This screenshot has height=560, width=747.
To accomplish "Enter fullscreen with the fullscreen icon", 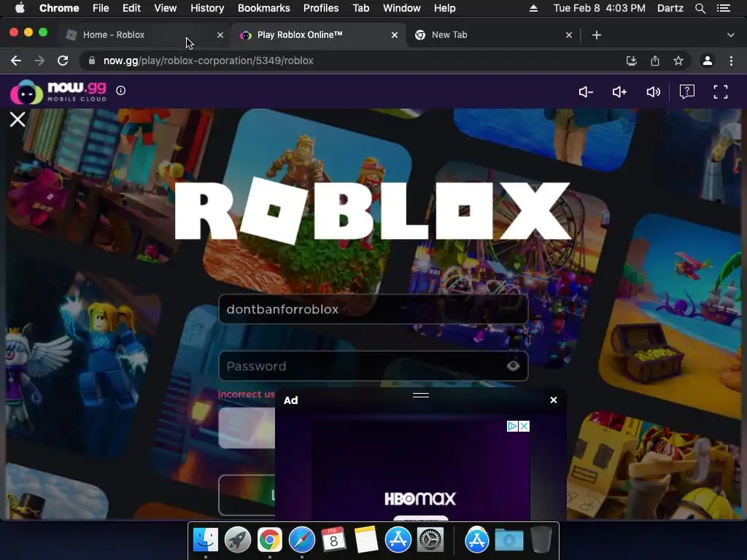I will tap(720, 91).
